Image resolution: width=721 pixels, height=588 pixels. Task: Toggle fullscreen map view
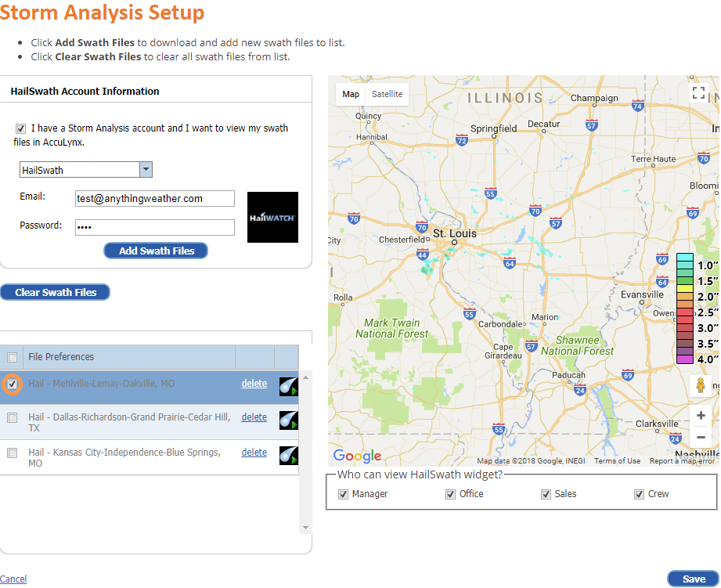(698, 93)
